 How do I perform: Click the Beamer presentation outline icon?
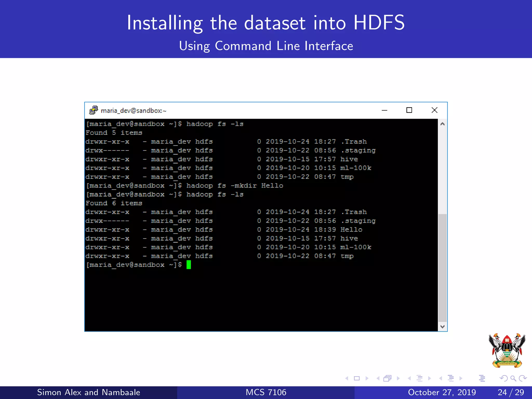(482, 378)
